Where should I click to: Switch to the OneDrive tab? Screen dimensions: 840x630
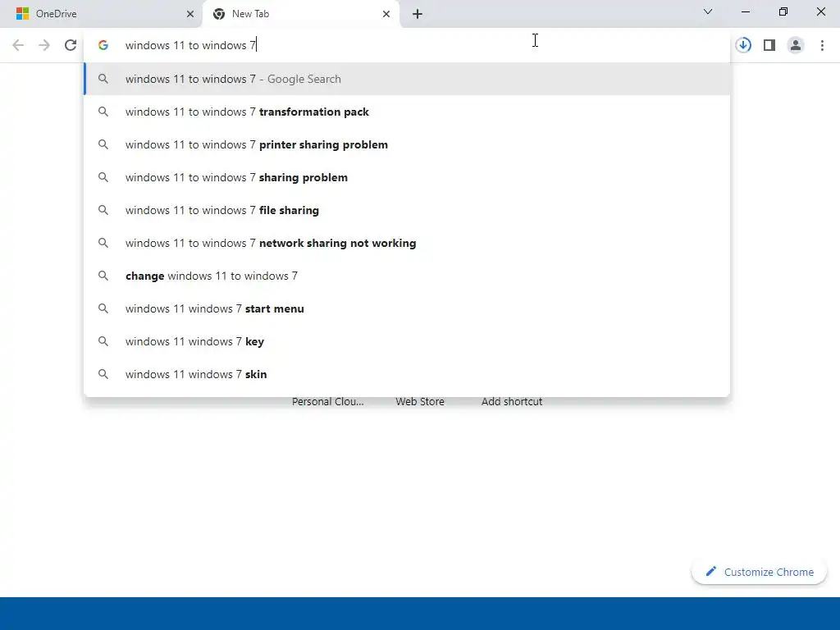[x=101, y=14]
